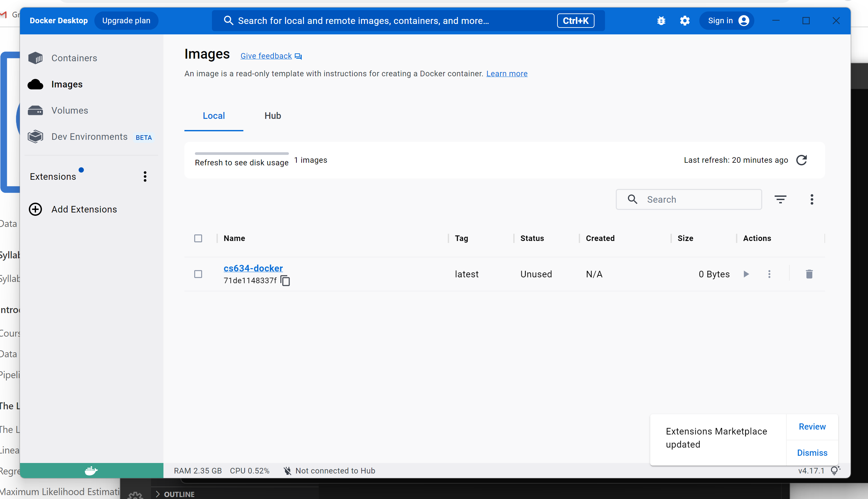
Task: Click the CPU 0.52% status
Action: 250,471
